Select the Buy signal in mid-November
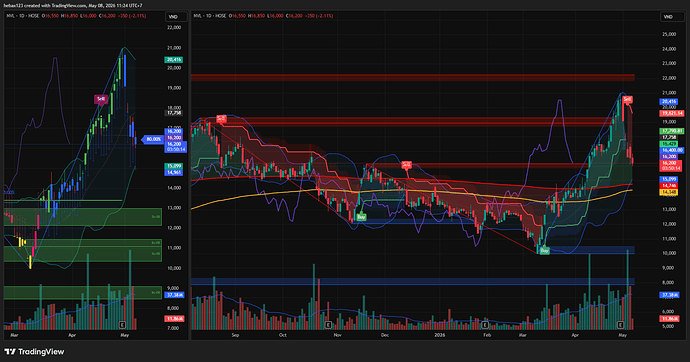Screen dimensions: 690x362 coord(361,217)
